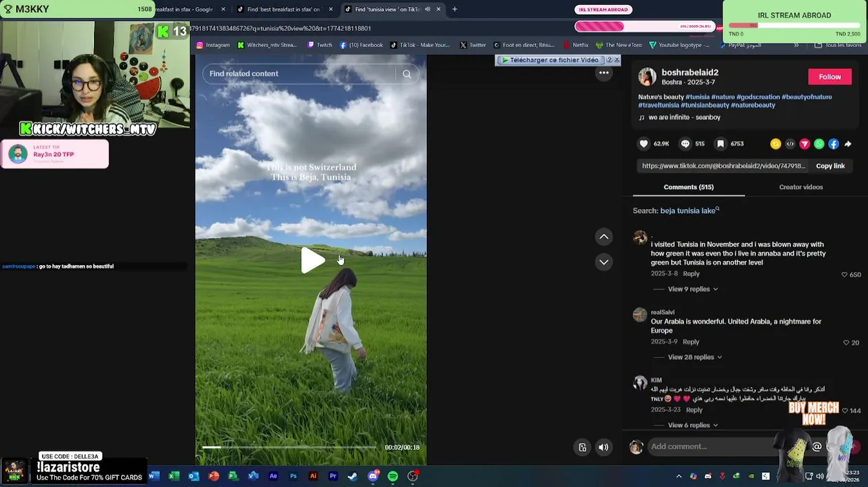Screen dimensions: 868x487
Task: Open Premiere Pro from the taskbar
Action: point(333,476)
